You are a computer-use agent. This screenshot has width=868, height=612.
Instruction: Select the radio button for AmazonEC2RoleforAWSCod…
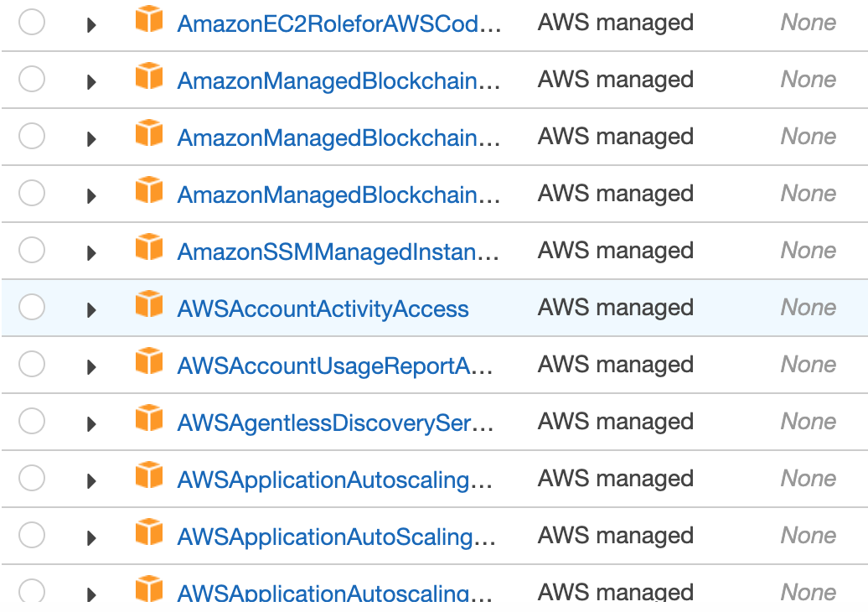[32, 23]
